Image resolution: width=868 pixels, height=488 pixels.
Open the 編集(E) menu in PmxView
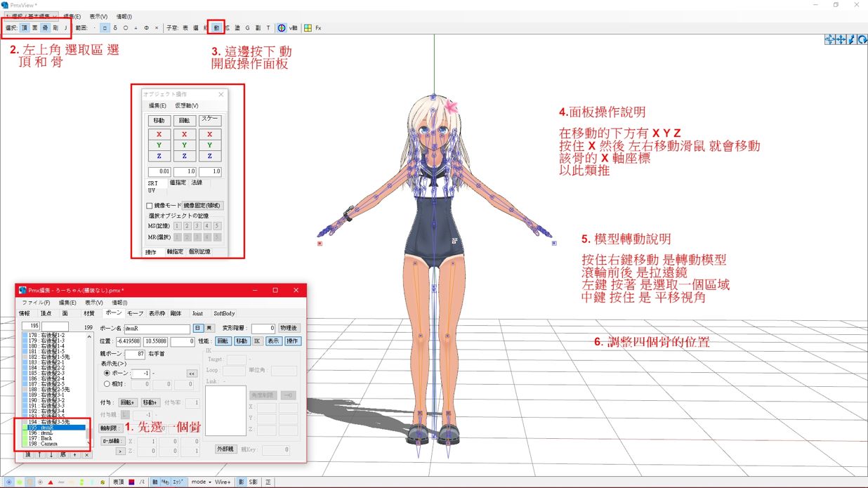(x=72, y=16)
